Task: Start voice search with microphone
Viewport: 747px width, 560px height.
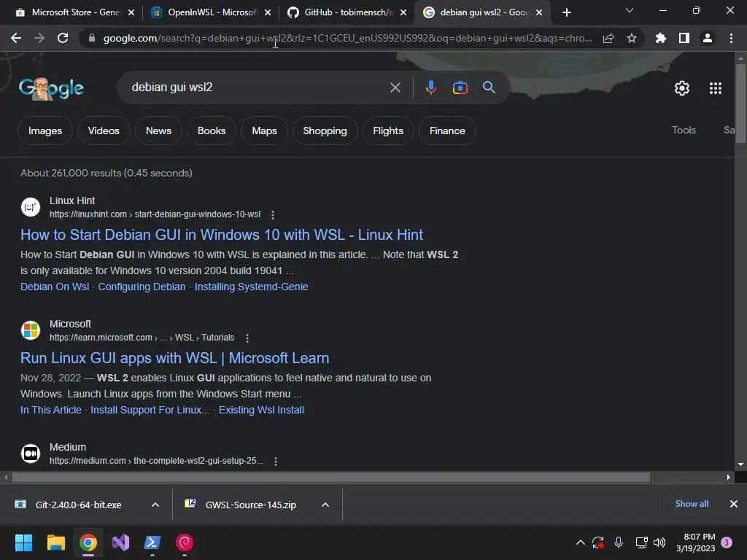Action: (430, 87)
